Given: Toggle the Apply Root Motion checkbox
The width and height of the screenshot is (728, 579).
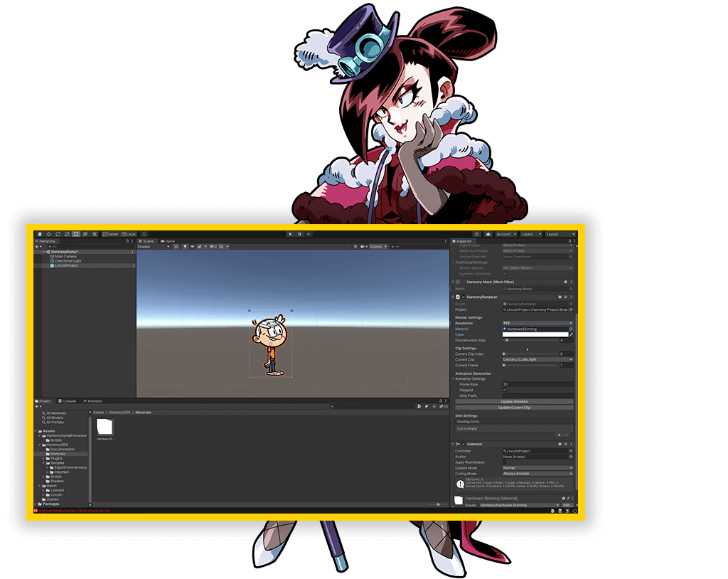Looking at the screenshot, I should coord(505,462).
